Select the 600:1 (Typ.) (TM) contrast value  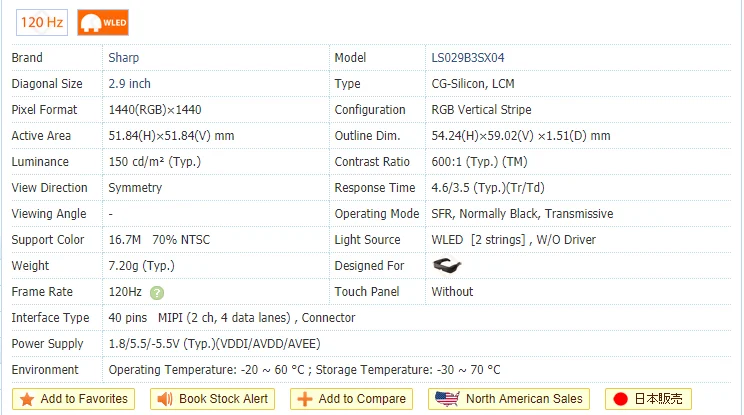coord(479,162)
